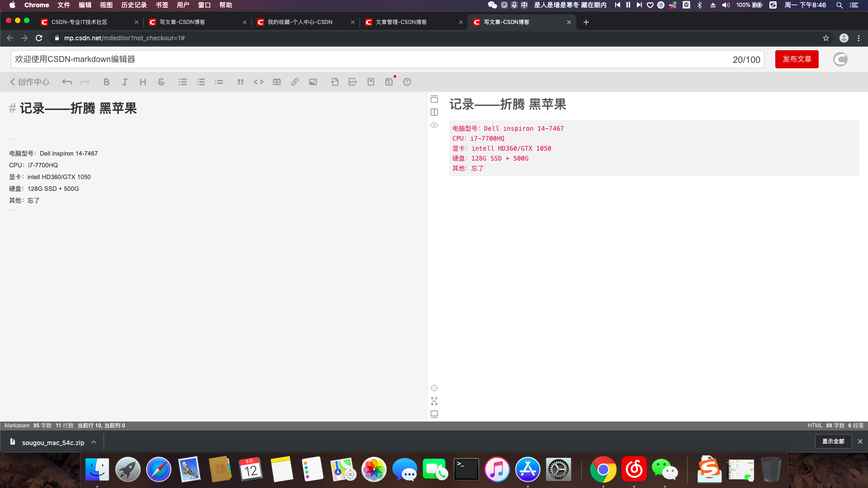Screen dimensions: 868x488
Task: Bookmark this page with the star
Action: point(825,38)
